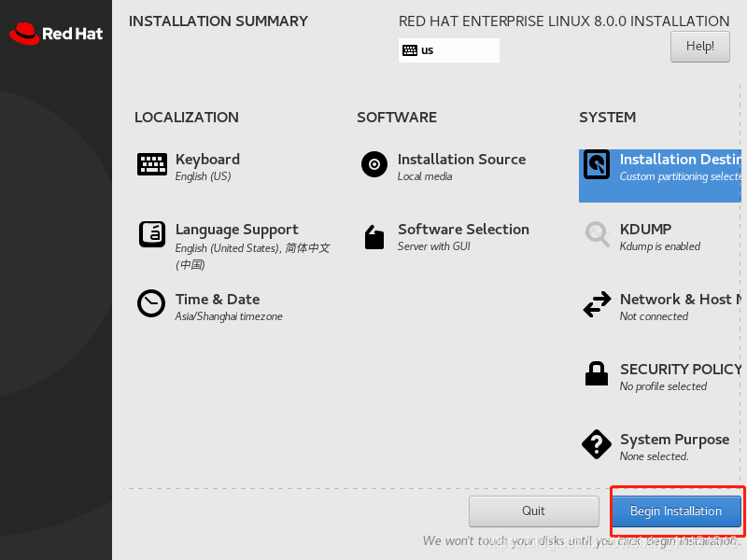Open SECURITY POLICY settings label
This screenshot has height=560, width=747.
pos(681,369)
